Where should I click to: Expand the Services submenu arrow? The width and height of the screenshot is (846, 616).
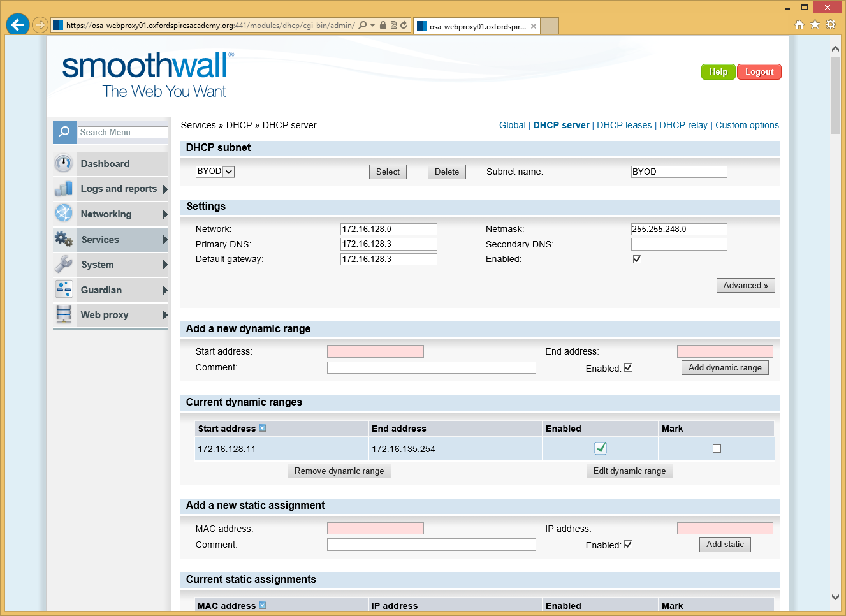click(165, 240)
